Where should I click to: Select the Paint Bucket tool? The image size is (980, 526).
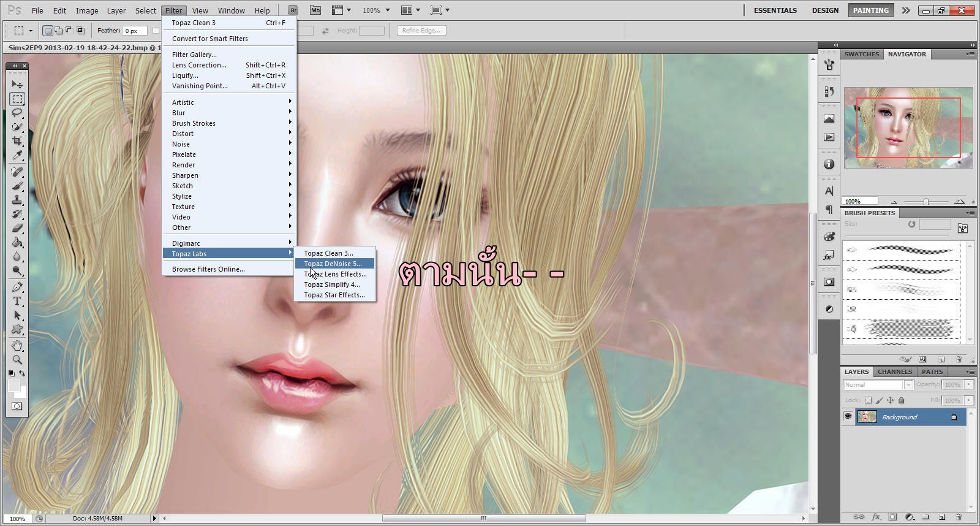(17, 243)
